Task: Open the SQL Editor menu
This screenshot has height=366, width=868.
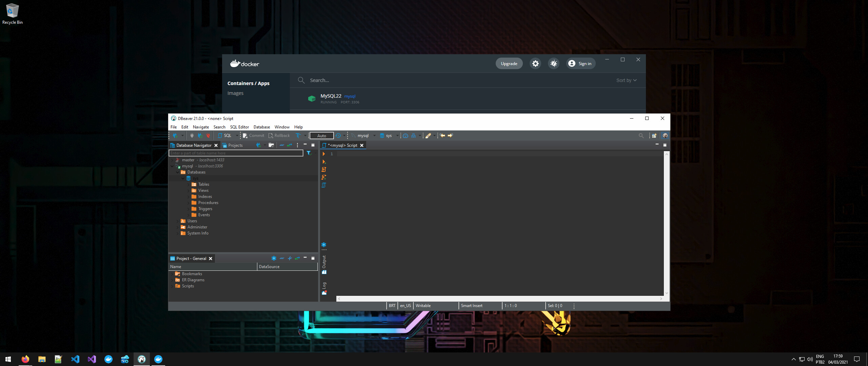Action: click(x=239, y=127)
